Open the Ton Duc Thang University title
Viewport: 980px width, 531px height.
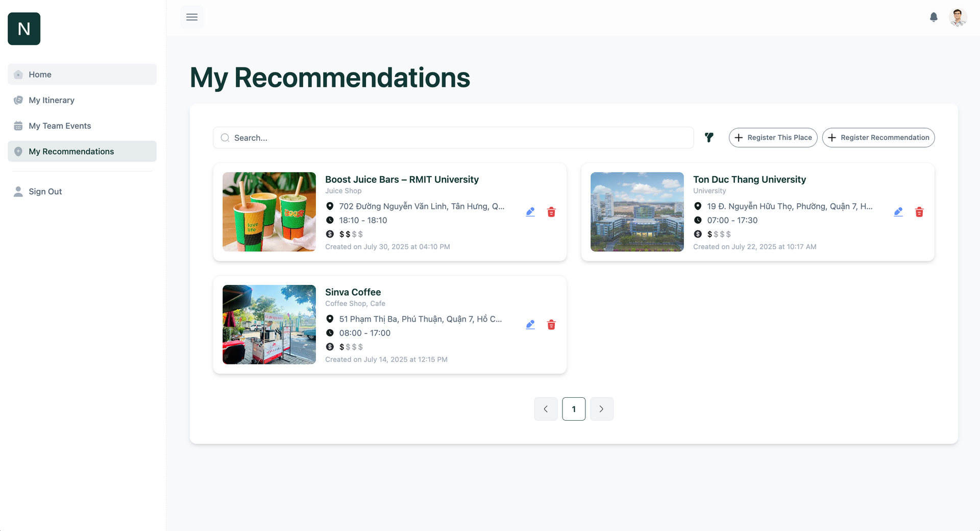(749, 179)
